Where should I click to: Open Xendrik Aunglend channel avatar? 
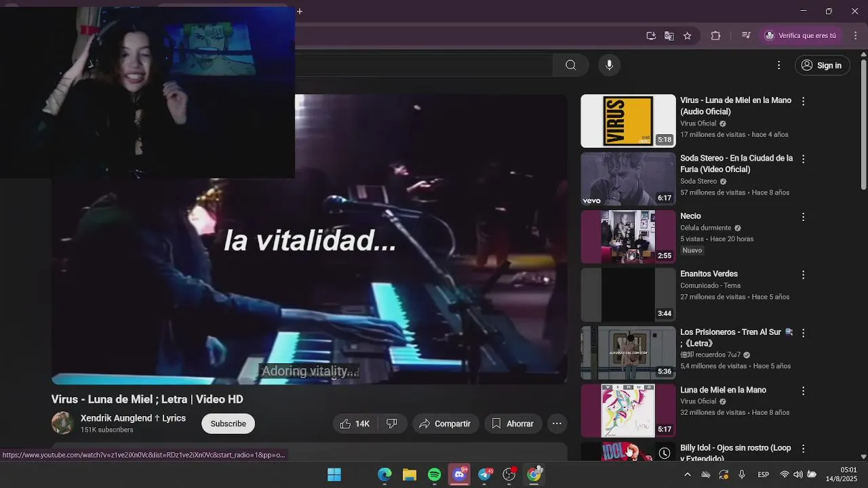(x=62, y=423)
